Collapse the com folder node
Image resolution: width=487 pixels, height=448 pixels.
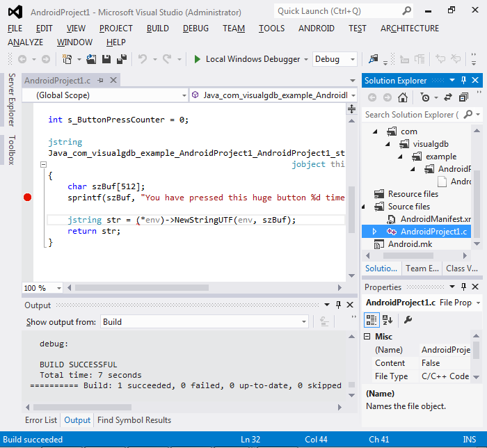[x=375, y=131]
